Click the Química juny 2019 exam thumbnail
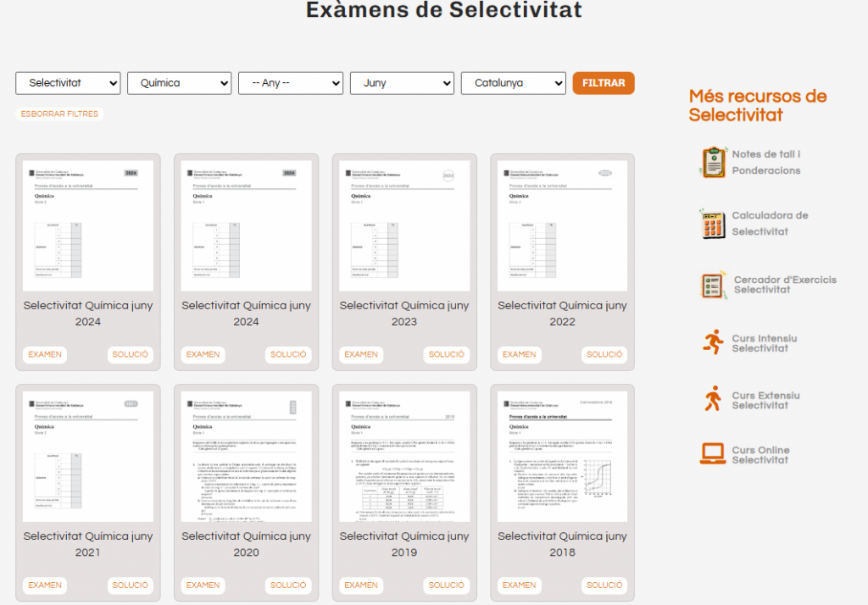This screenshot has width=868, height=605. coord(404,456)
